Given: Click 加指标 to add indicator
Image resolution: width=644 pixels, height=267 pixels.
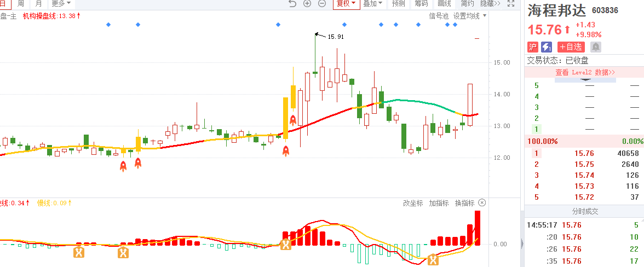Looking at the screenshot, I should click(439, 203).
